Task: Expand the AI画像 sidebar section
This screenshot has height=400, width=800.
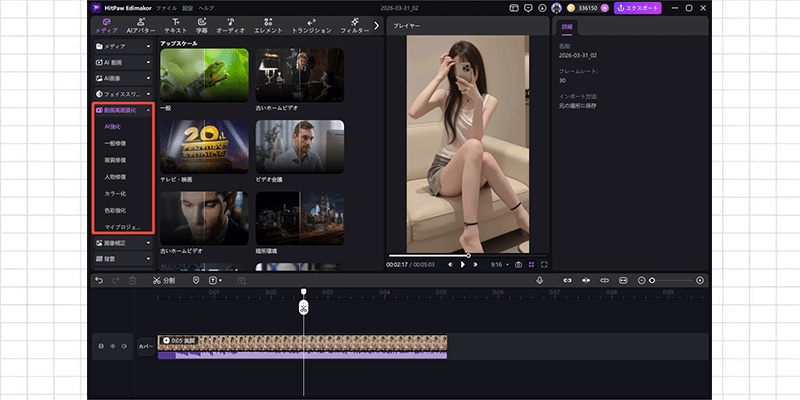Action: [122, 77]
